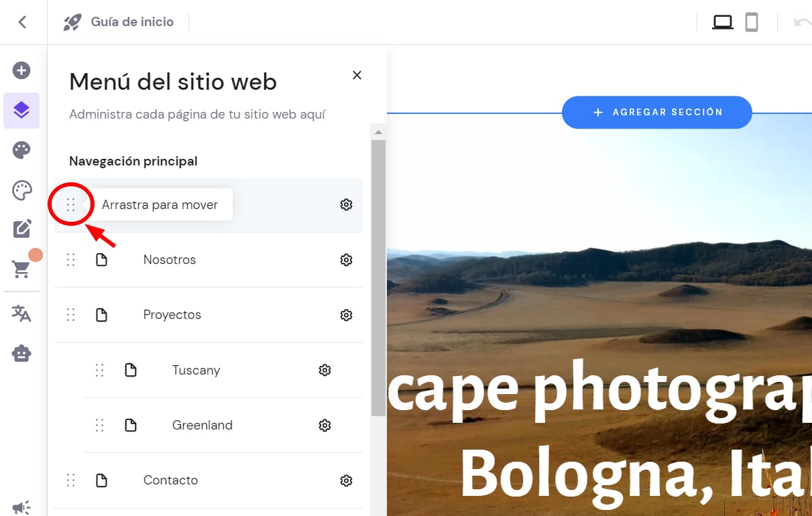Open settings gear for Tuscany page
Viewport: 812px width, 516px height.
(325, 370)
